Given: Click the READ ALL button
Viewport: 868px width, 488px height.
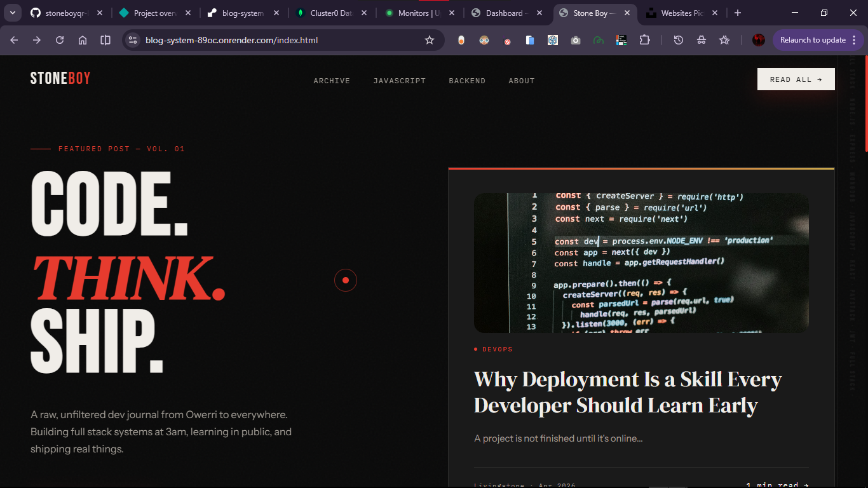Looking at the screenshot, I should point(796,79).
